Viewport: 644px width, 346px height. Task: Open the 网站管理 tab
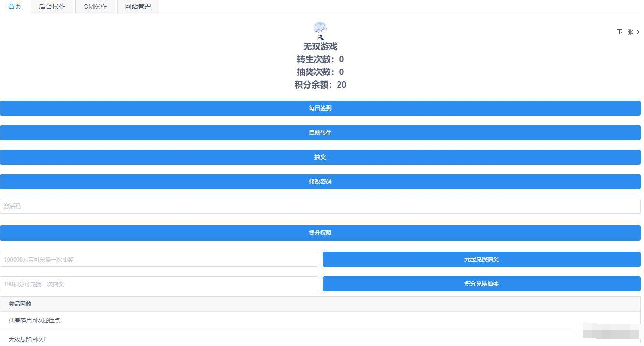(138, 7)
